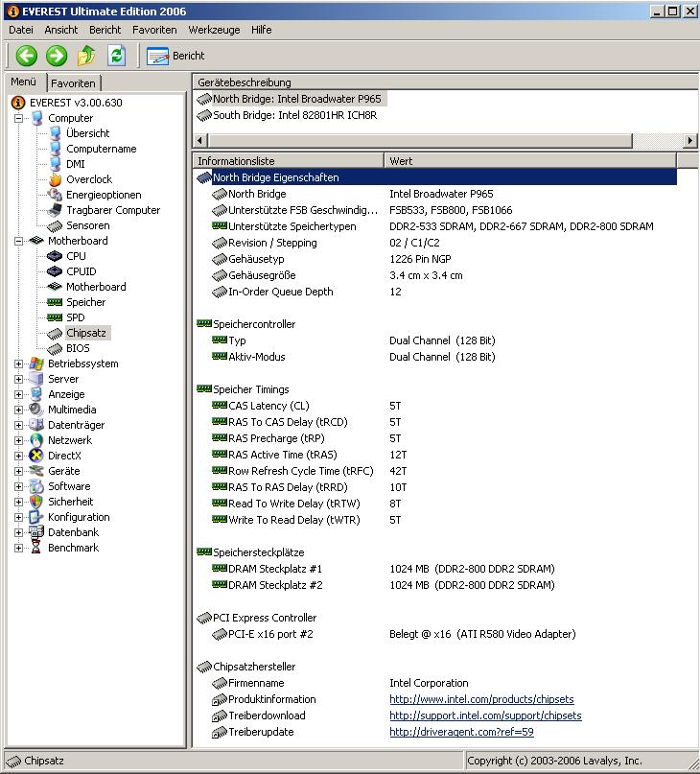
Task: Expand the Software tree node
Action: [x=18, y=486]
